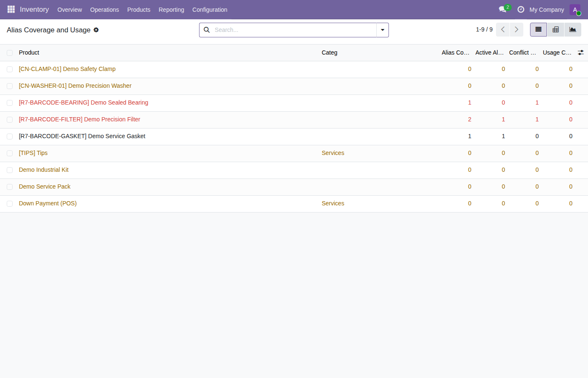Open the [TIPS] Tips record
Viewport: 588px width, 378px height.
click(33, 153)
